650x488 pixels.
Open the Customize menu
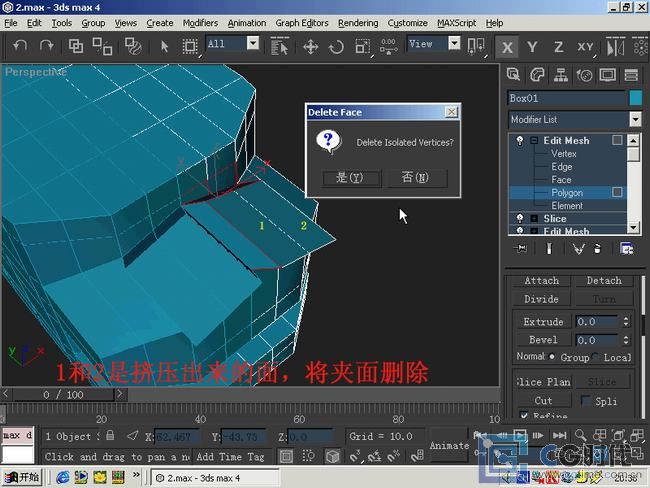(x=407, y=23)
